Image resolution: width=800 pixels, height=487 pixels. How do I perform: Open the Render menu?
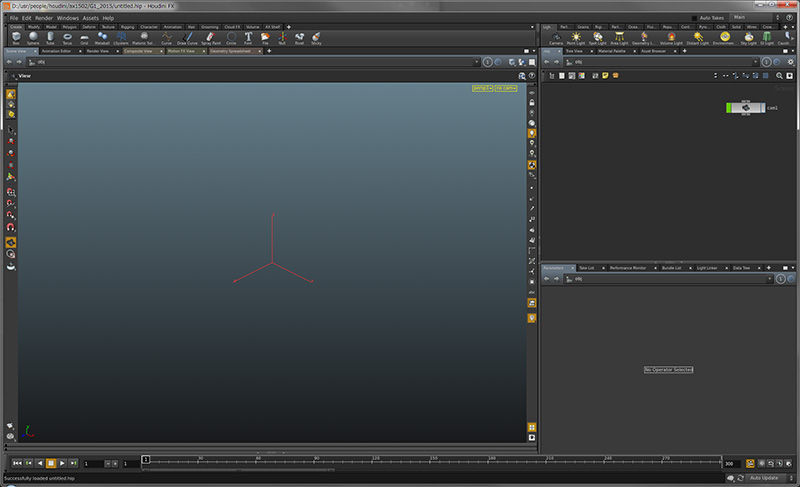tap(43, 18)
